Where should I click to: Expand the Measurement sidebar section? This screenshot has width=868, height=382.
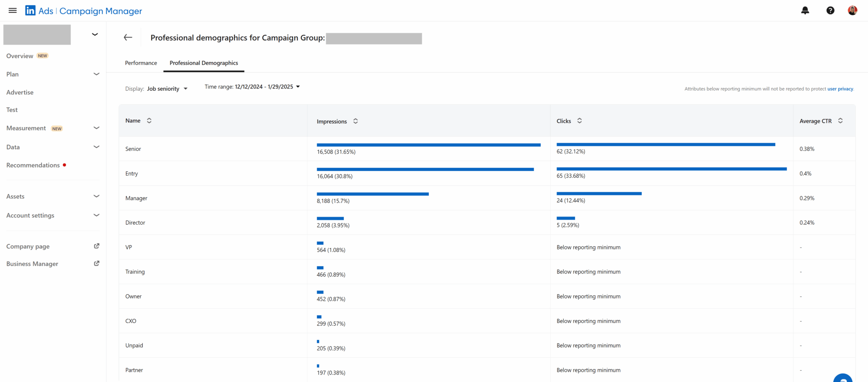point(97,128)
